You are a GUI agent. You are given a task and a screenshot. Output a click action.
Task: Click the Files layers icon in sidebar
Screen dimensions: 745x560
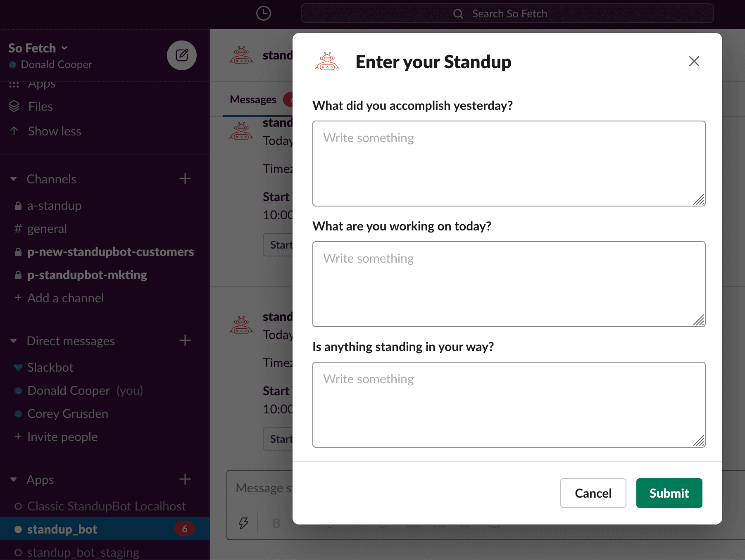tap(14, 107)
